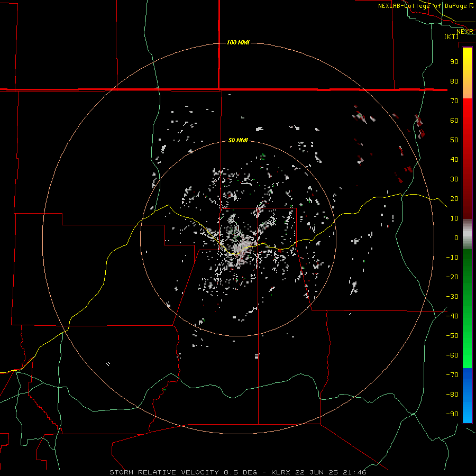Image resolution: width=476 pixels, height=476 pixels.
Task: Click the "22 JUN 25 21:46" timestamp
Action: pyautogui.click(x=331, y=472)
